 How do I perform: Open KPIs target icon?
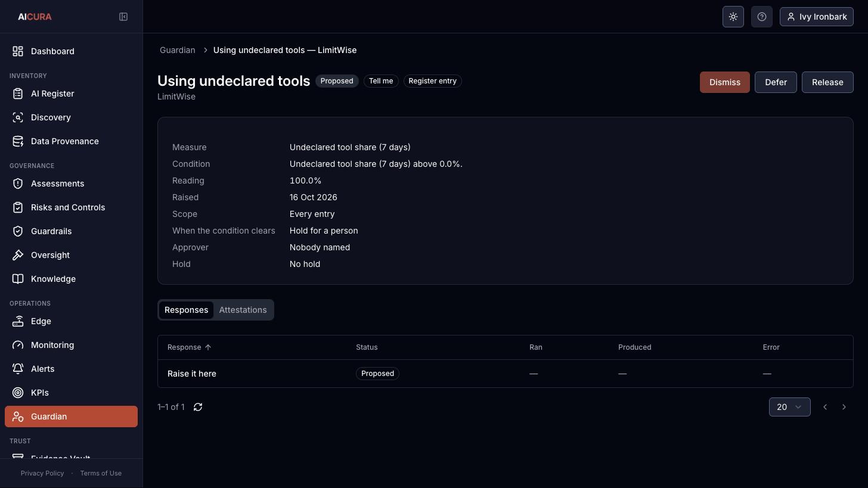[18, 393]
